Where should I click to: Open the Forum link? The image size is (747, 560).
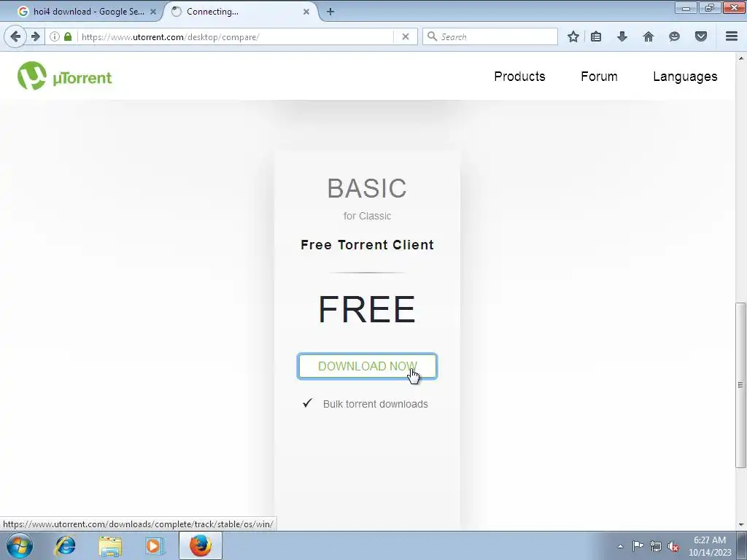point(599,76)
